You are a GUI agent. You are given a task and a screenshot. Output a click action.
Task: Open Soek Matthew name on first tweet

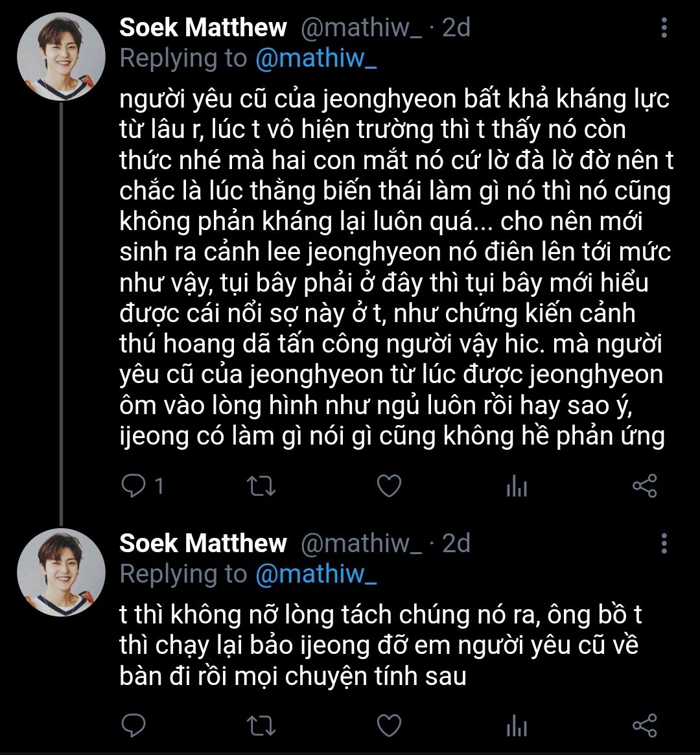tap(203, 28)
